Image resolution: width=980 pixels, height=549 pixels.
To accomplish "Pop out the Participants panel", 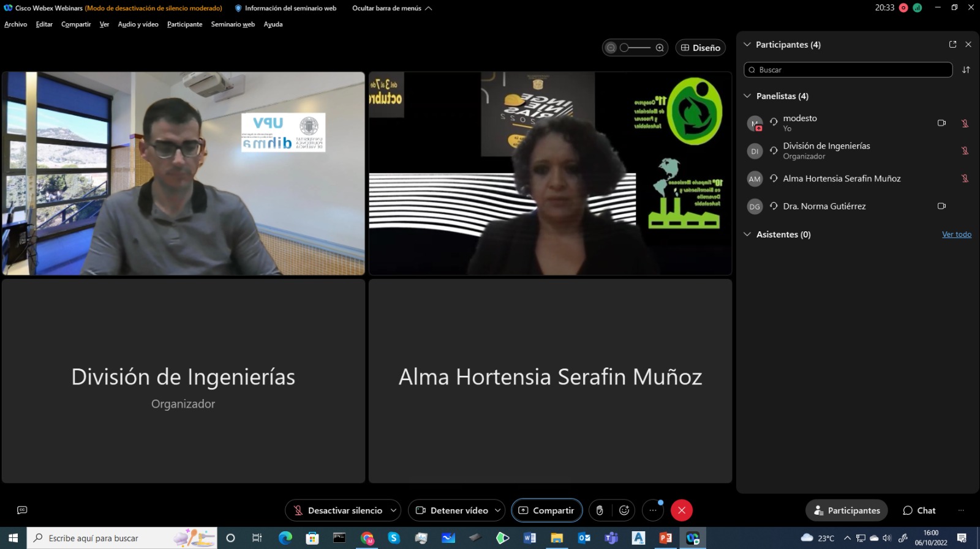I will (952, 45).
